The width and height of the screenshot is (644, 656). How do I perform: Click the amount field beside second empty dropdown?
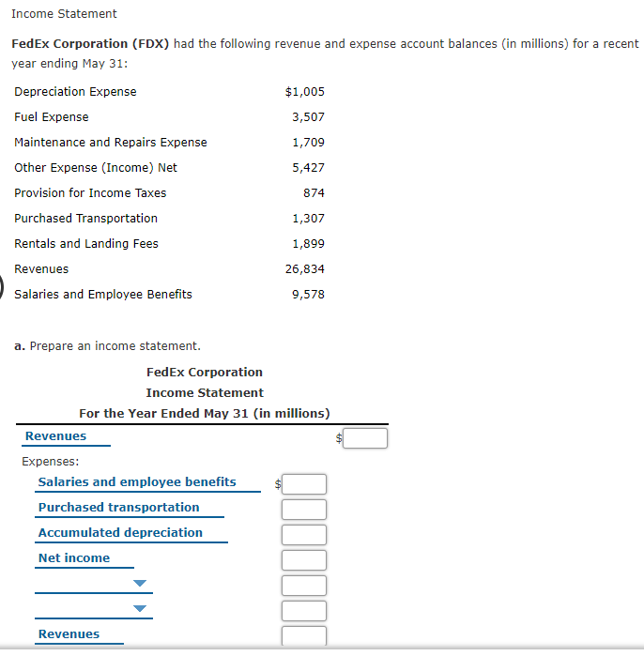click(304, 611)
